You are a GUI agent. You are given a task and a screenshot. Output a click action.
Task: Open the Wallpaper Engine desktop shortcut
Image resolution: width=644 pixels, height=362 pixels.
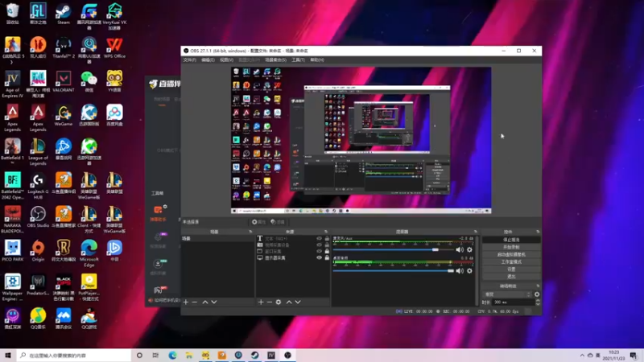[12, 287]
